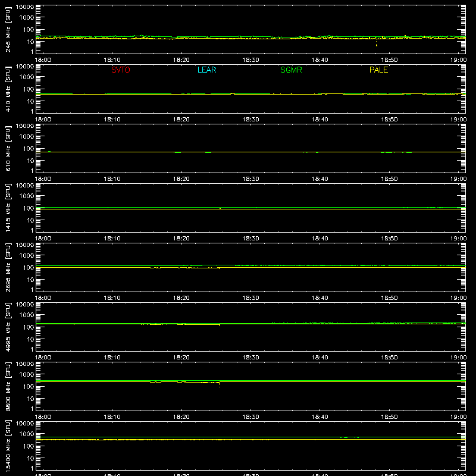This screenshot has height=476, width=476.
Task: Click the yellow dip near 18:48 in 245 MHz plot
Action: (377, 42)
